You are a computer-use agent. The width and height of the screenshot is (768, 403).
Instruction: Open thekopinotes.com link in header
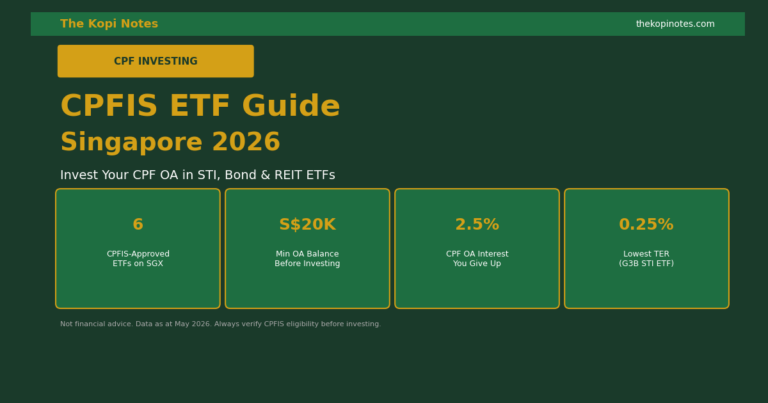coord(675,24)
